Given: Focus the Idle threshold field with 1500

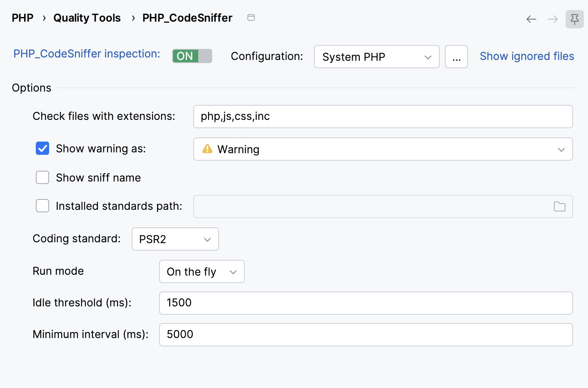Looking at the screenshot, I should click(x=366, y=303).
